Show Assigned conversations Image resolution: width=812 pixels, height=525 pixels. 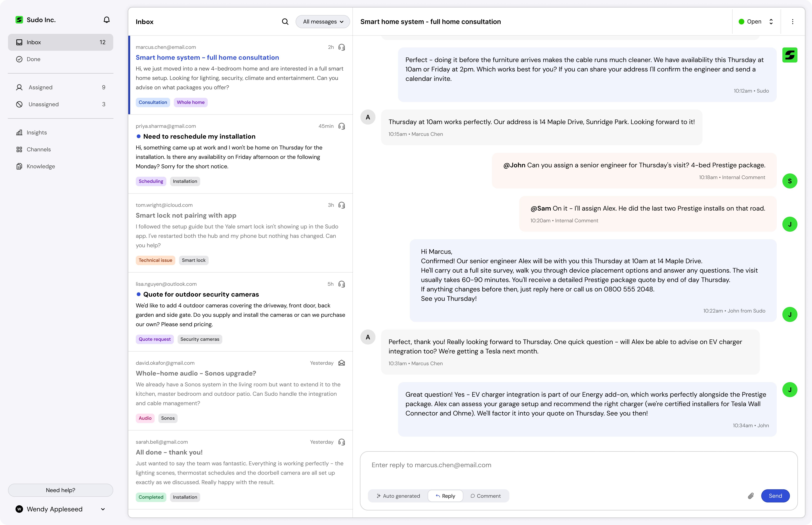point(61,87)
